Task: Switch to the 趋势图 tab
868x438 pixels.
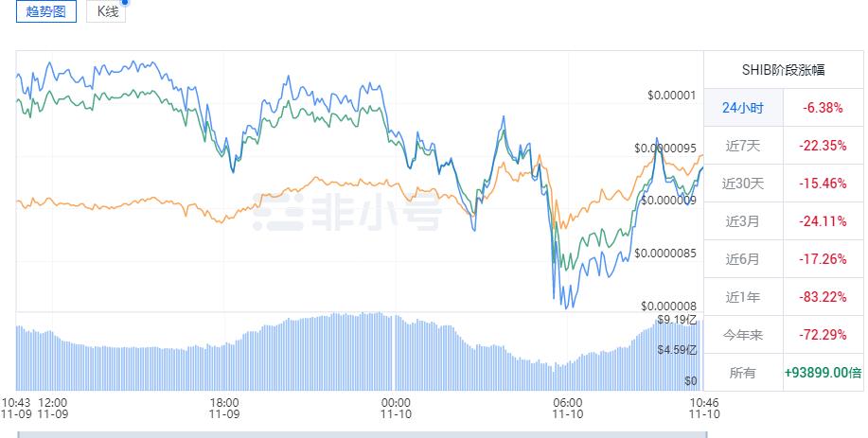Action: (46, 11)
